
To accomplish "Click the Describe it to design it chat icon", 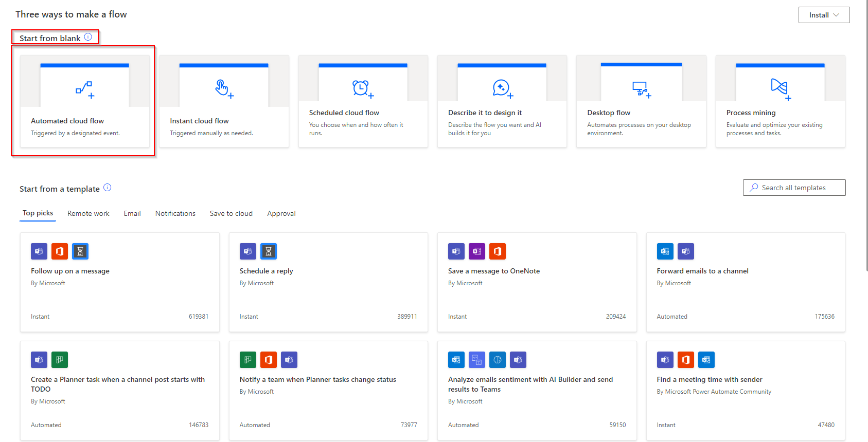I will (x=503, y=89).
